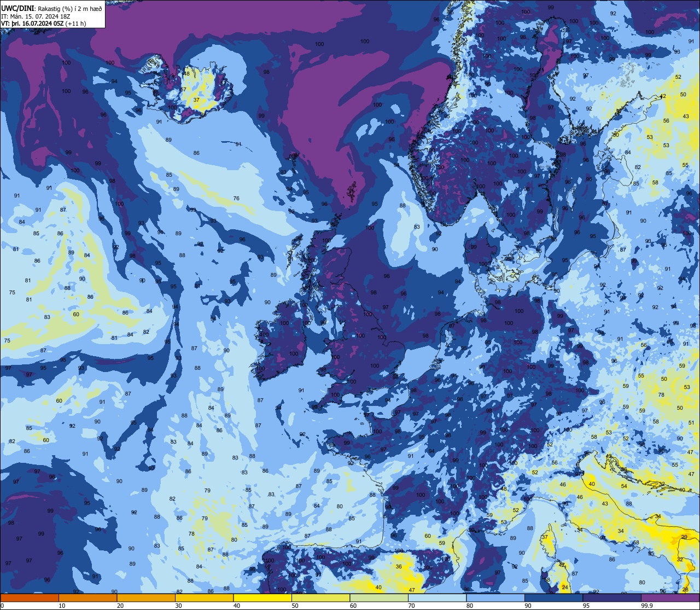Click the '29' humidity value over southern Italy

[684, 537]
